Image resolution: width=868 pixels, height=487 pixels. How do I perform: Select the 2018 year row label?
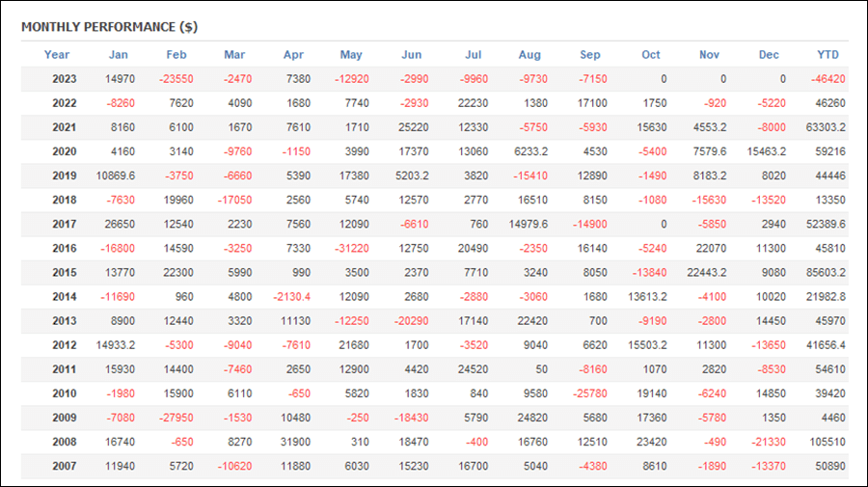[x=65, y=200]
